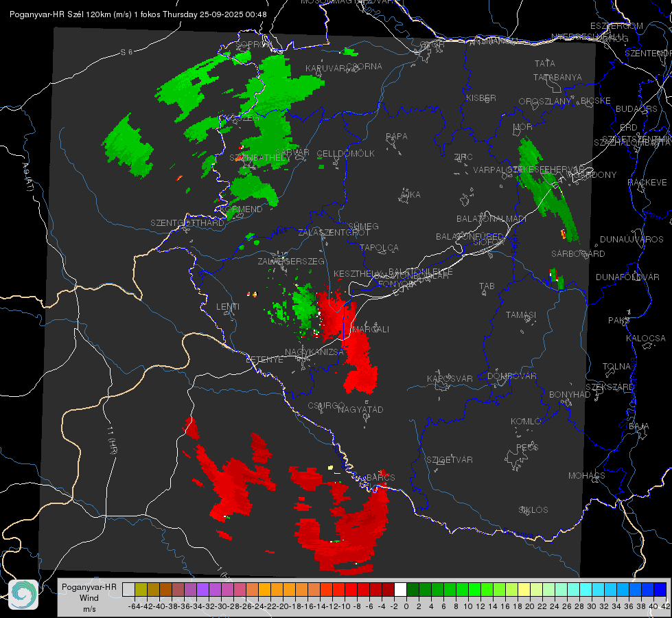Click the ZALAEGERSZEG city label

[290, 262]
